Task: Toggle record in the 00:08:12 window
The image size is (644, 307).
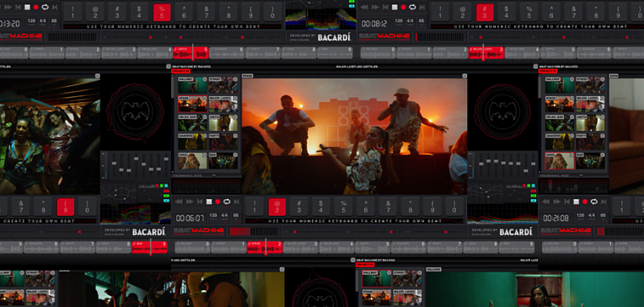Action: point(403,7)
